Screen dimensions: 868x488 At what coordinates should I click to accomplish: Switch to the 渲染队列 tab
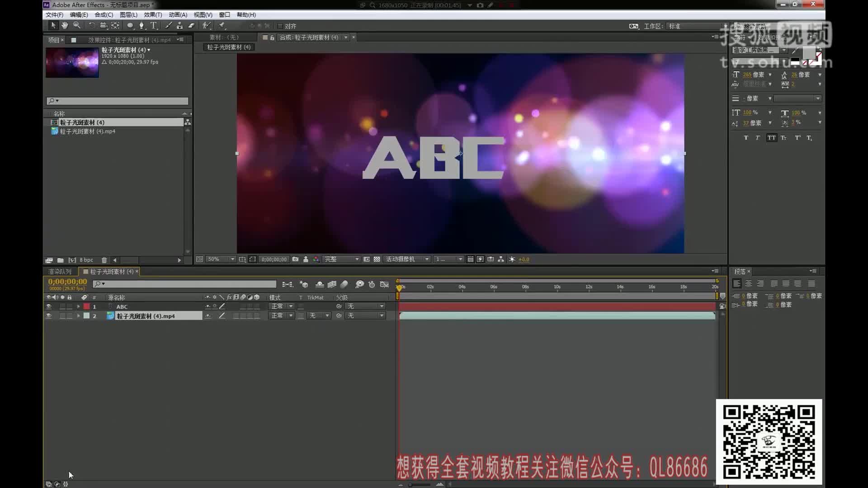59,272
